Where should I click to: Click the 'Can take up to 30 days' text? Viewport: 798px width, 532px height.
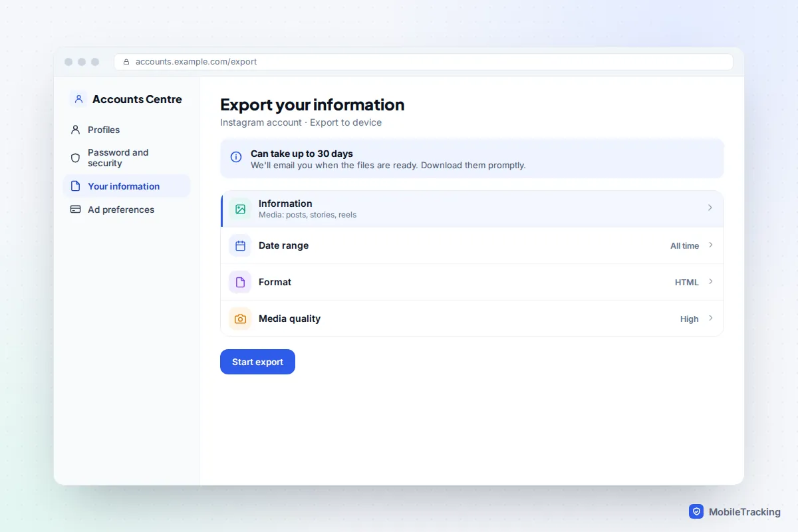[302, 154]
